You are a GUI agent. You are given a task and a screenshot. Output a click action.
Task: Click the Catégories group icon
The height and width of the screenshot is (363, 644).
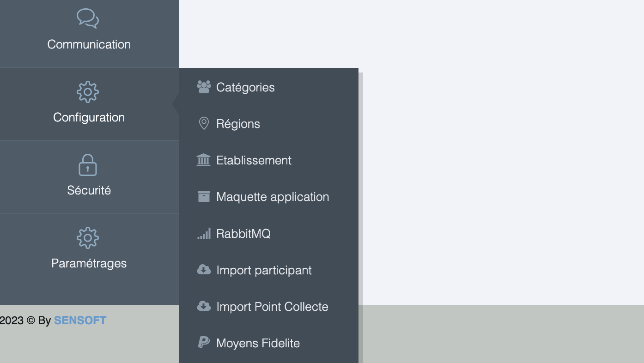coord(204,87)
